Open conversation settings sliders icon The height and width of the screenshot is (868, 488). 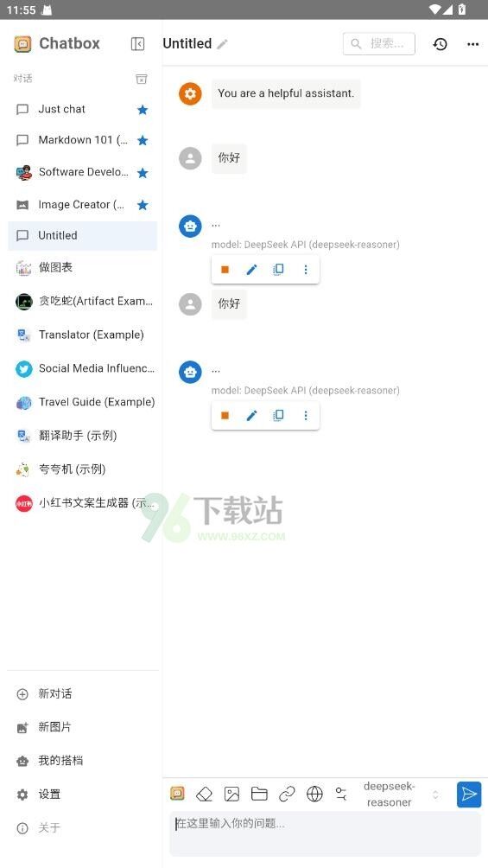tap(341, 795)
